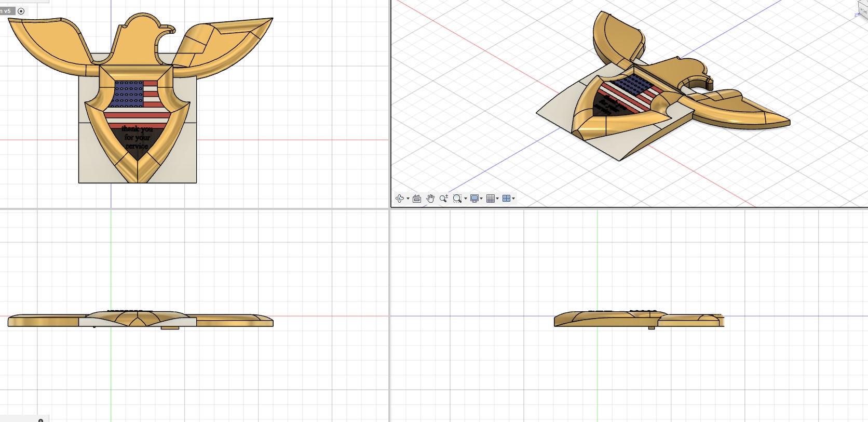The height and width of the screenshot is (422, 868).
Task: Expand the Grid and Snaps dropdown arrow
Action: (x=497, y=199)
